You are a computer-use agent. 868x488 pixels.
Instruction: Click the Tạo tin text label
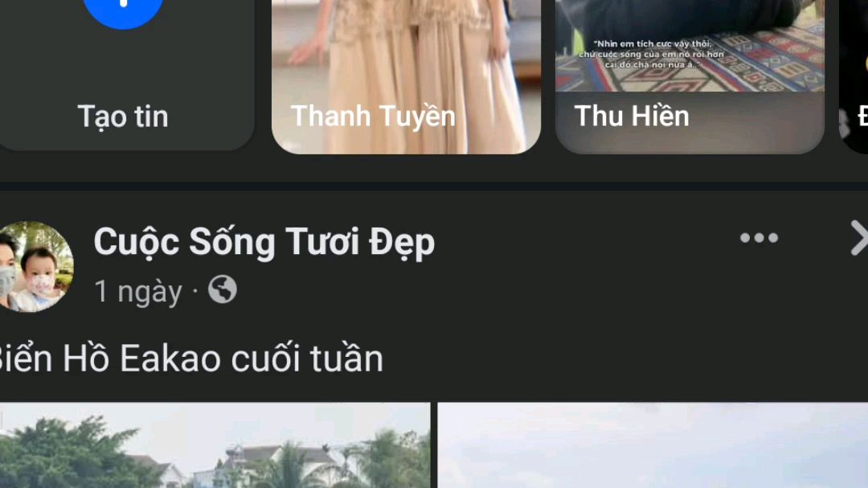[x=123, y=117]
